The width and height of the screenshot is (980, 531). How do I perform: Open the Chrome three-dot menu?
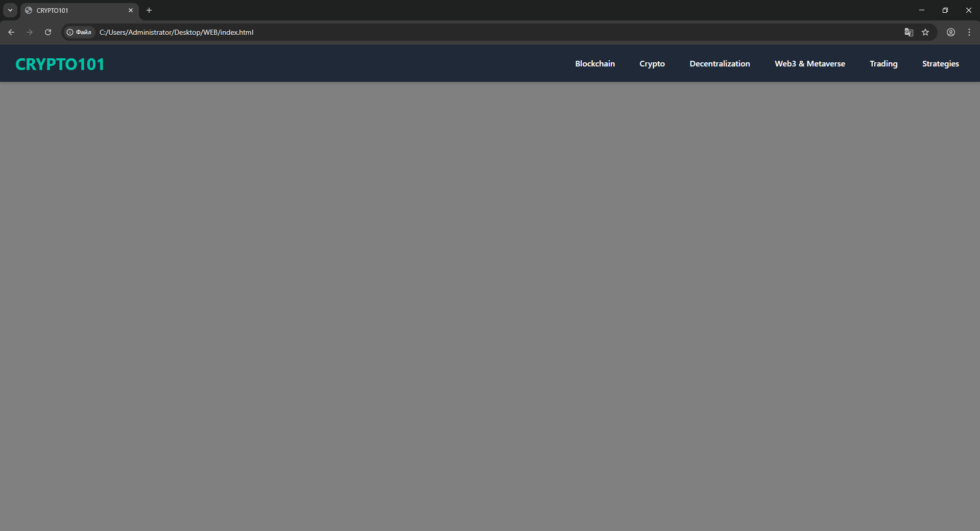[969, 32]
